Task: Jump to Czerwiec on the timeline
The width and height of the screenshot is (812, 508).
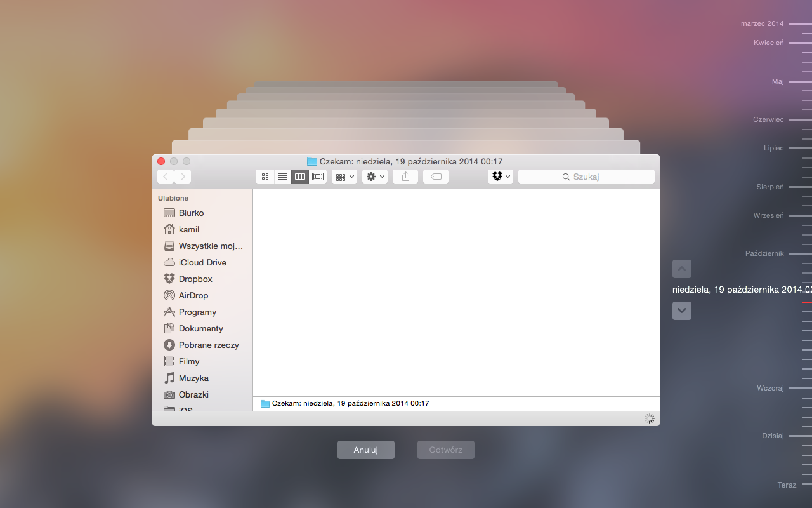Action: pyautogui.click(x=768, y=119)
